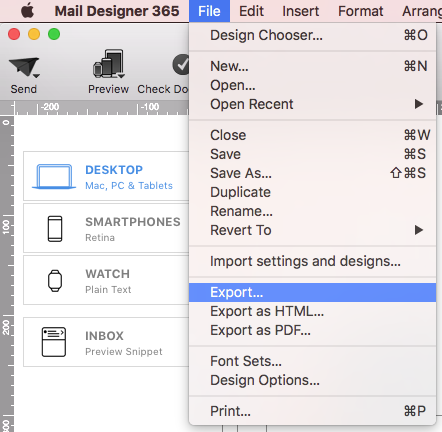Expand the Open Recent submenu
Image resolution: width=442 pixels, height=432 pixels.
click(312, 104)
